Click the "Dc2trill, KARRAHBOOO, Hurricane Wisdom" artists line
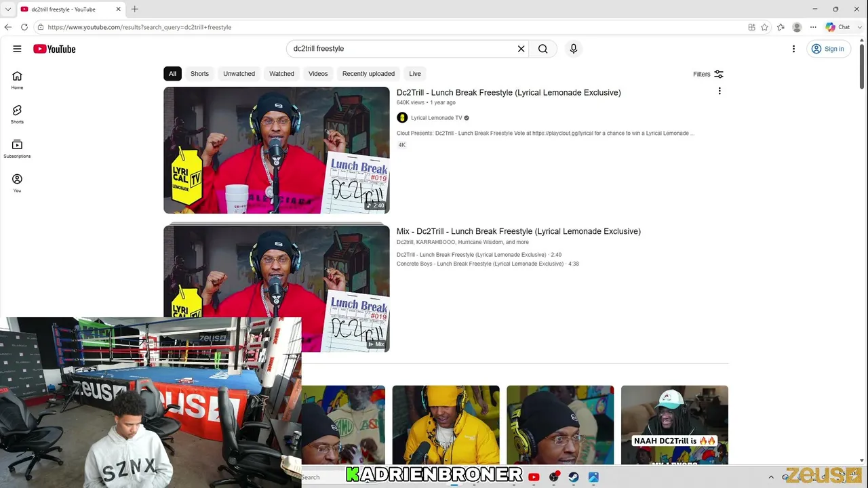Viewport: 868px width, 488px height. coord(462,242)
